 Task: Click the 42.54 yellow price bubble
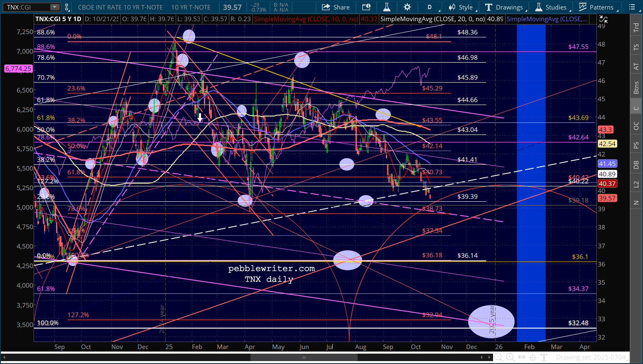coord(607,144)
